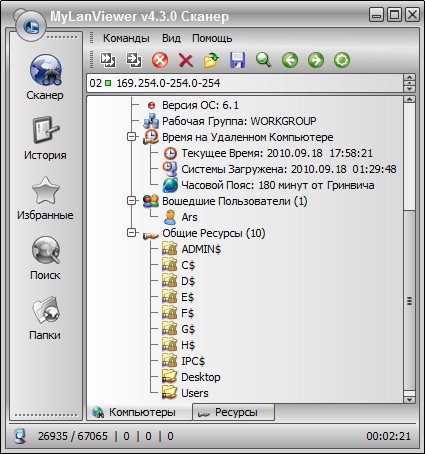425x454 pixels.
Task: Select the Системы Загружена row
Action: [x=289, y=169]
